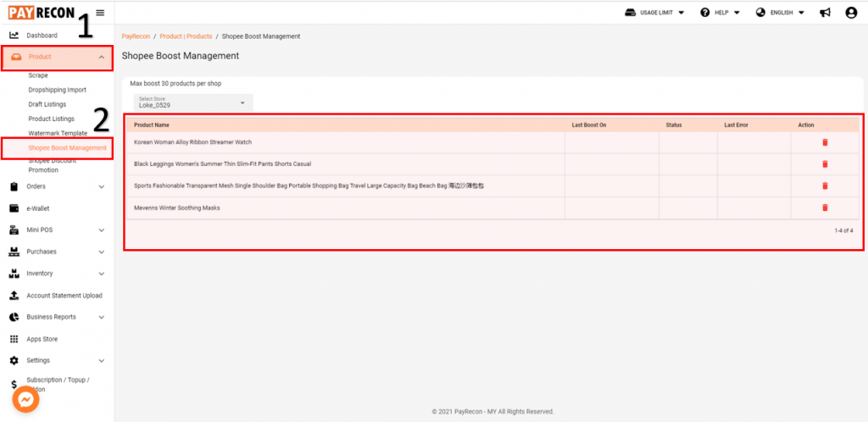
Task: Click the PayRecon breadcrumb link
Action: [x=136, y=36]
